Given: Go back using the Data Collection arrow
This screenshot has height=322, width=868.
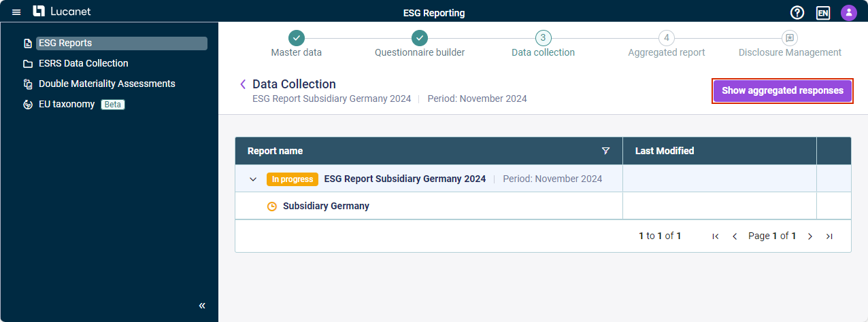Looking at the screenshot, I should [x=243, y=84].
